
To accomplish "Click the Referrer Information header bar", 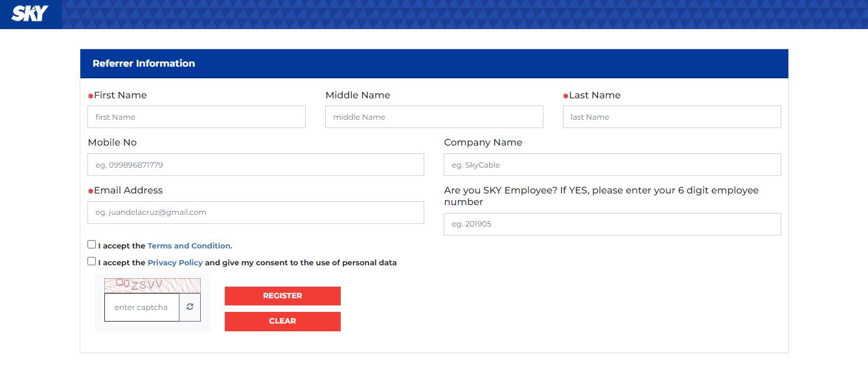I will [434, 63].
